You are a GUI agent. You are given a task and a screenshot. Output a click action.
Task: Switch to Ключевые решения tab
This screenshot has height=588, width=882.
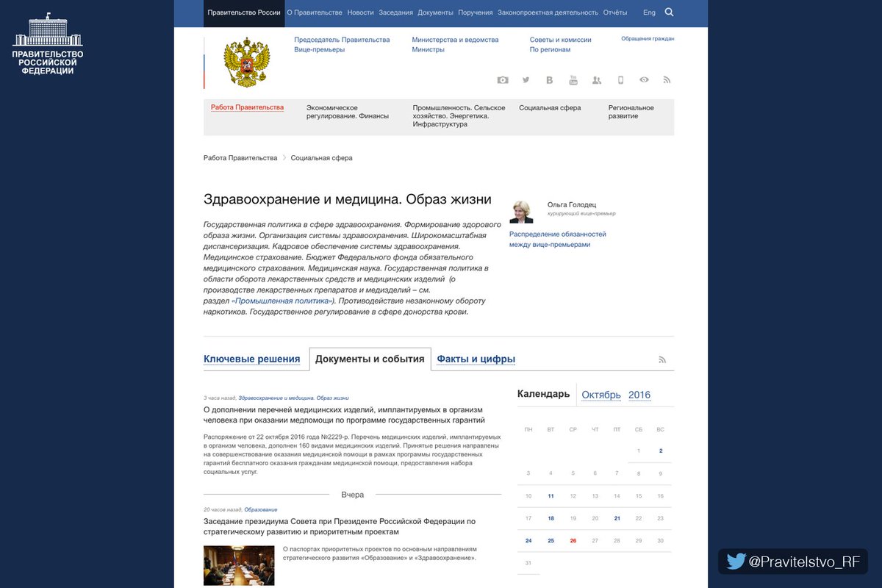point(251,359)
